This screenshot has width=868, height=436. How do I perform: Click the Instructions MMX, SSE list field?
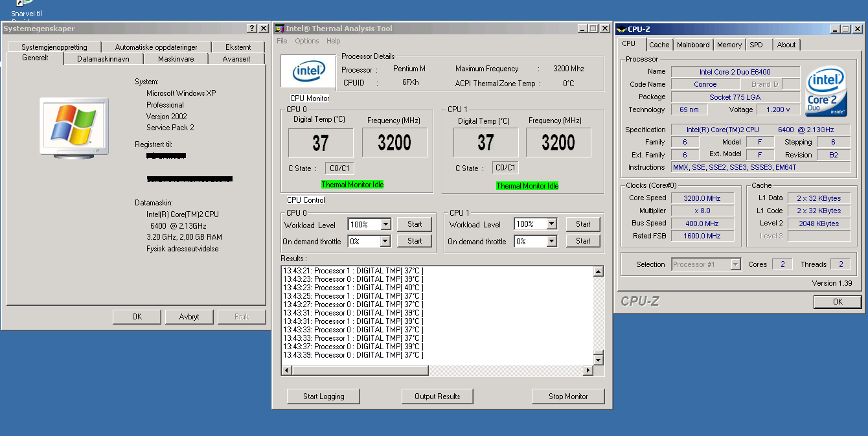761,167
